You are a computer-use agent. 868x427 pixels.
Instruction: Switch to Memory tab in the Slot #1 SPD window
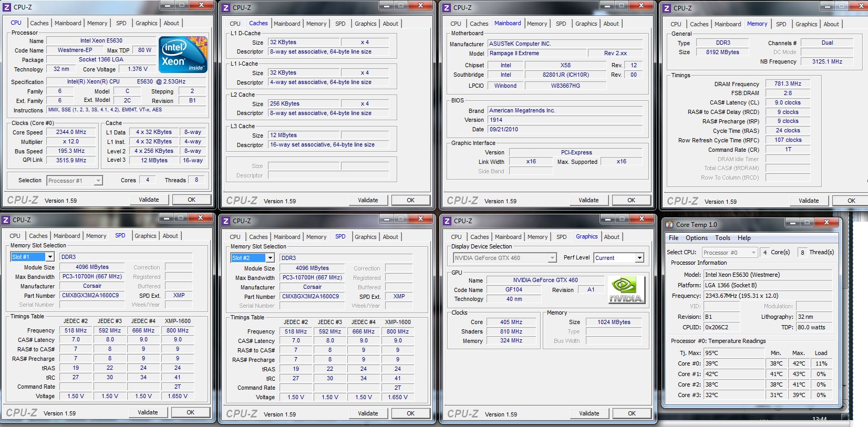(96, 236)
